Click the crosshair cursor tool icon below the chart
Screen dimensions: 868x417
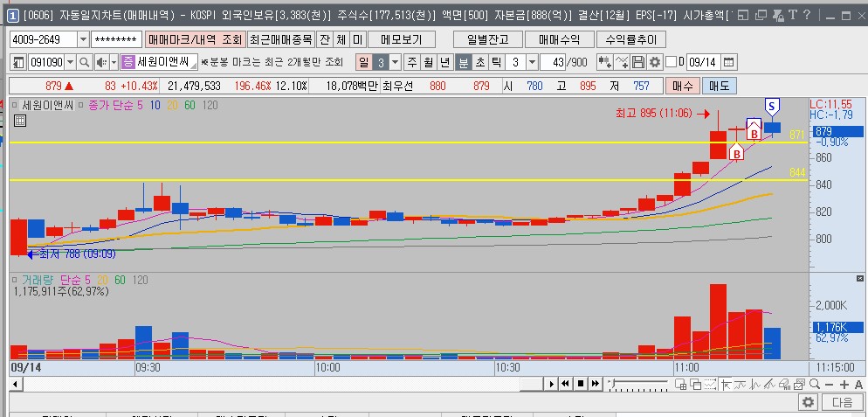[x=726, y=384]
